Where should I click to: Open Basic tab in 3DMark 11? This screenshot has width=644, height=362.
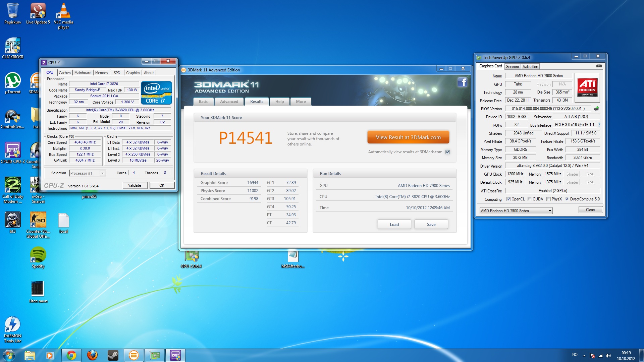click(x=203, y=102)
